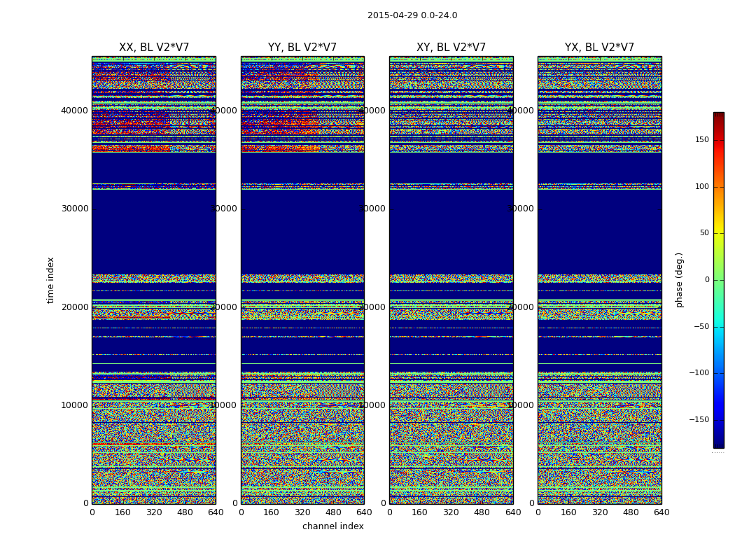Screen dimensions: 735x560
Task: Click the 150 tick label on the colorbar
Action: tap(701, 140)
